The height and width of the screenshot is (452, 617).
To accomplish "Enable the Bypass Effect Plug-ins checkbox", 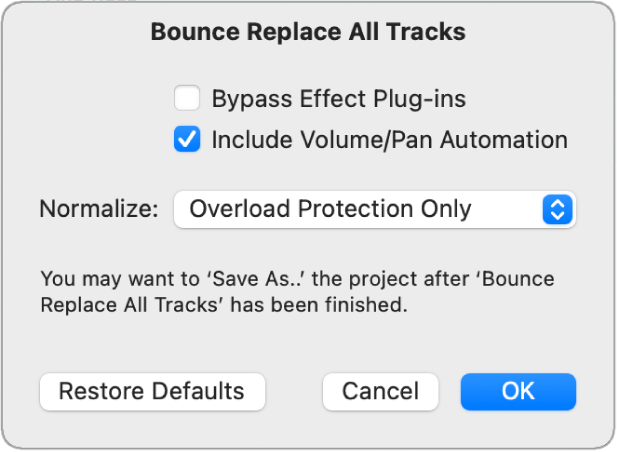I will click(x=187, y=99).
